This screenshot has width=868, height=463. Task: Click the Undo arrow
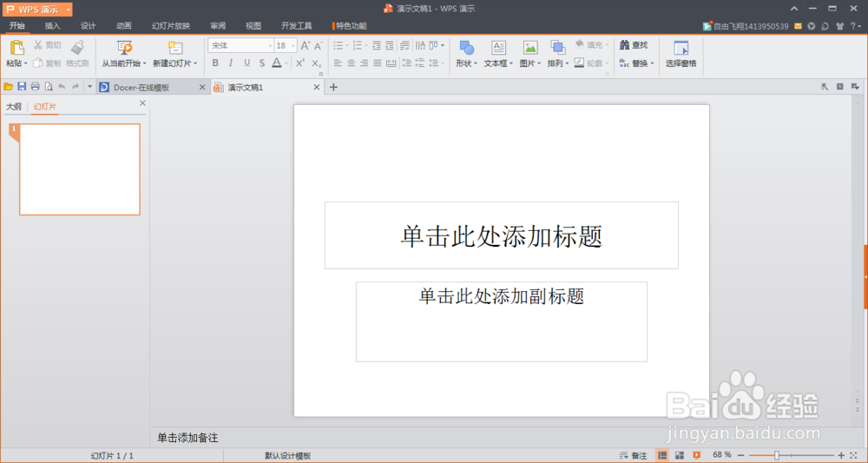click(62, 86)
